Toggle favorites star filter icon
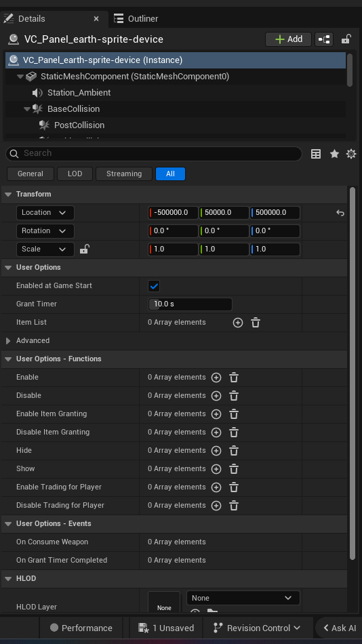This screenshot has height=644, width=362. pos(334,154)
